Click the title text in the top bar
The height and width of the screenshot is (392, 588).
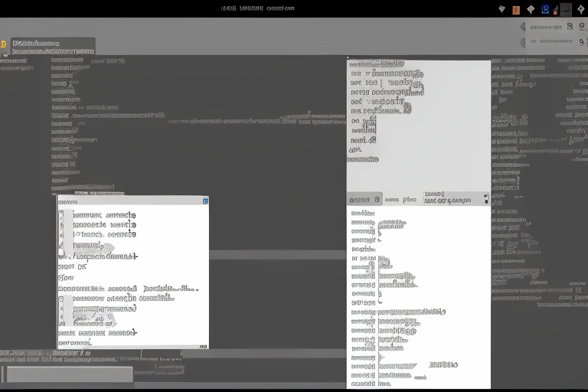tap(257, 8)
